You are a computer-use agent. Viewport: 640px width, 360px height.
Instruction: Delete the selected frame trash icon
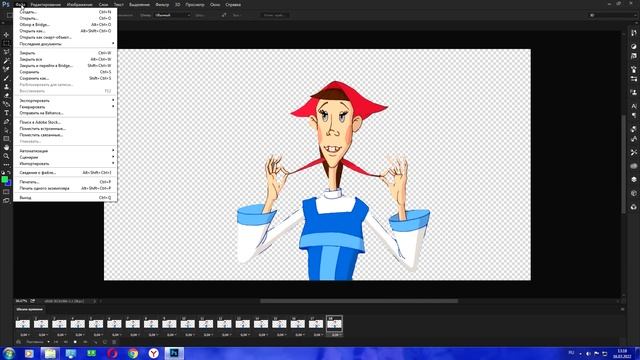(x=114, y=342)
